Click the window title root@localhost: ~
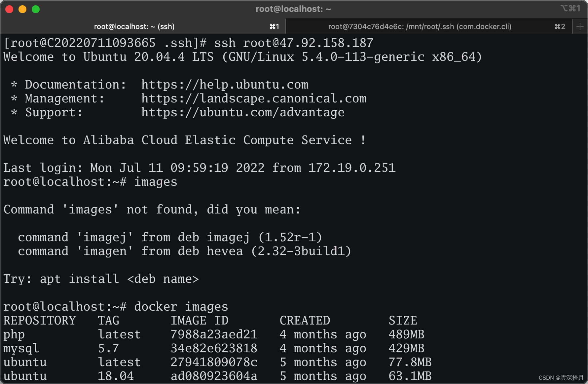This screenshot has height=384, width=588. coord(293,9)
